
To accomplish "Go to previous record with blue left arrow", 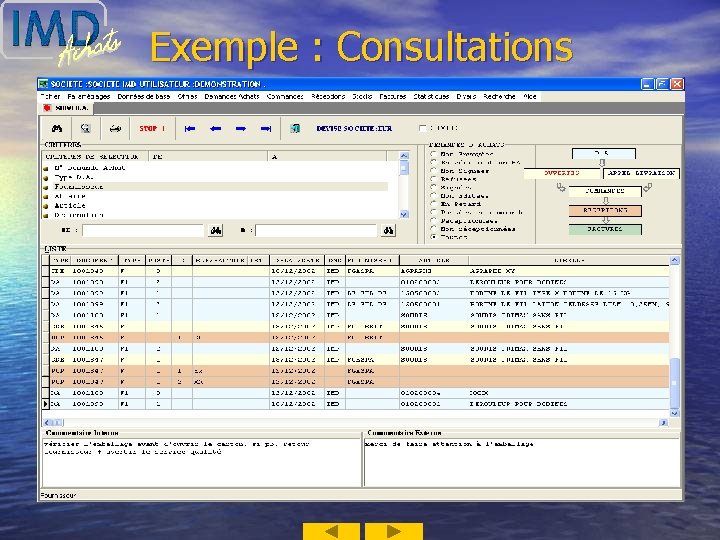I will point(215,129).
